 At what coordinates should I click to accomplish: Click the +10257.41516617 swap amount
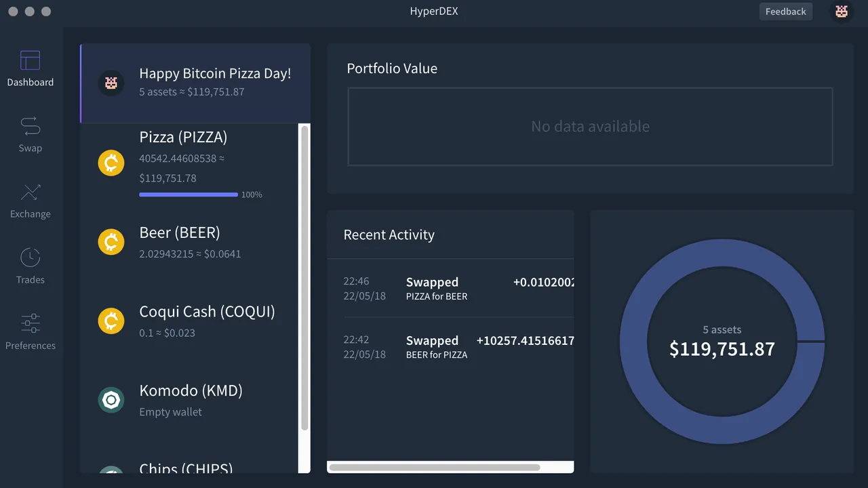[x=525, y=340]
